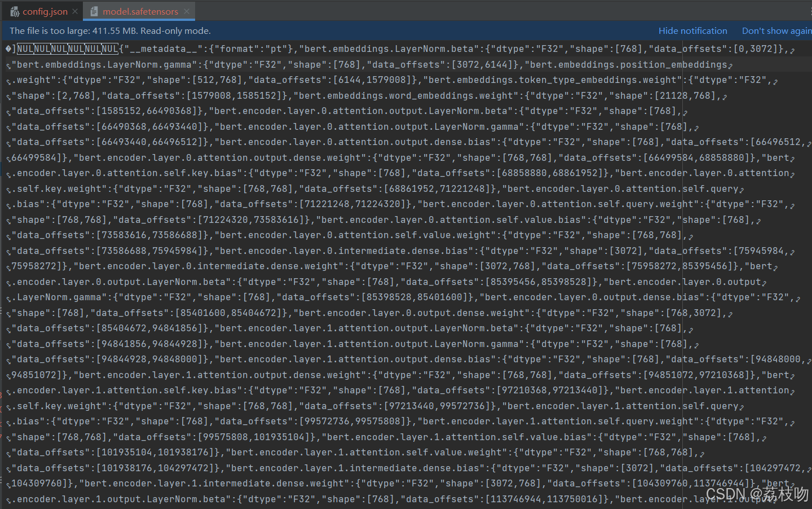Screen dimensions: 812x509
Task: Click "bert.embeddings.token_type_embeddings.weight" key
Action: coord(553,80)
